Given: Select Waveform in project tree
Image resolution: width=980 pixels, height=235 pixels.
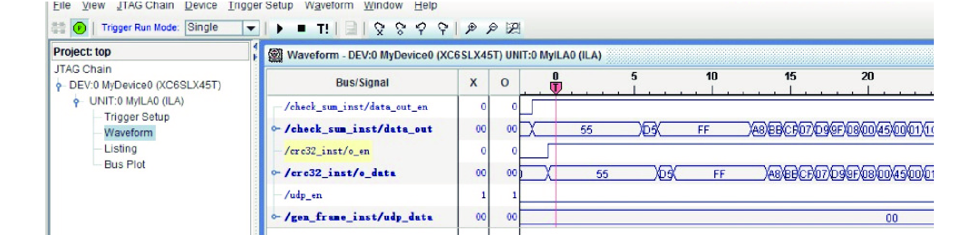Looking at the screenshot, I should coord(128,133).
